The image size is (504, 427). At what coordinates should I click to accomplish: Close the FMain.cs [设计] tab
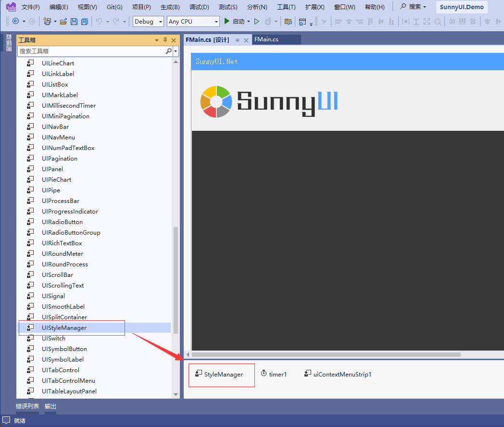[246, 40]
